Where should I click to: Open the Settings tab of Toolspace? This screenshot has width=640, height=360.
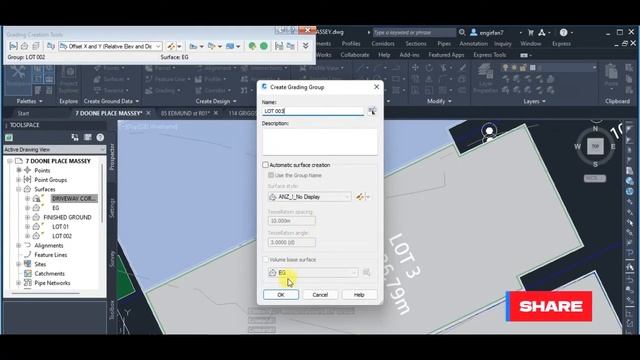click(x=112, y=208)
